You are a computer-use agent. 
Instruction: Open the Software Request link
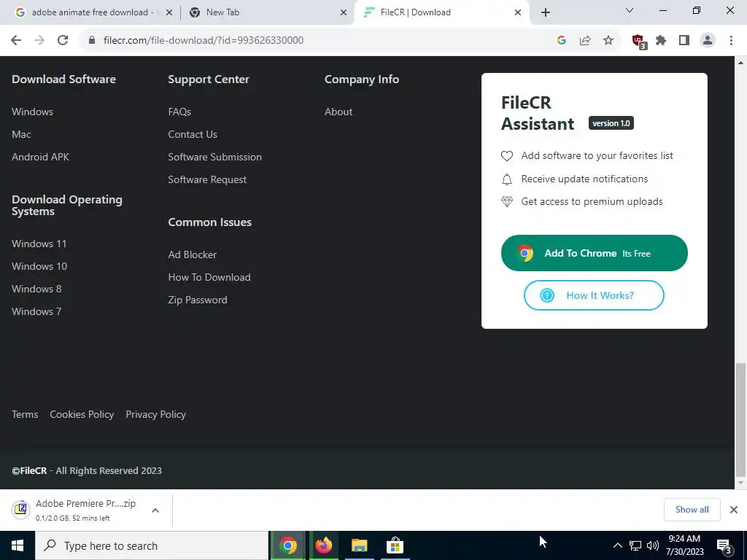tap(207, 179)
